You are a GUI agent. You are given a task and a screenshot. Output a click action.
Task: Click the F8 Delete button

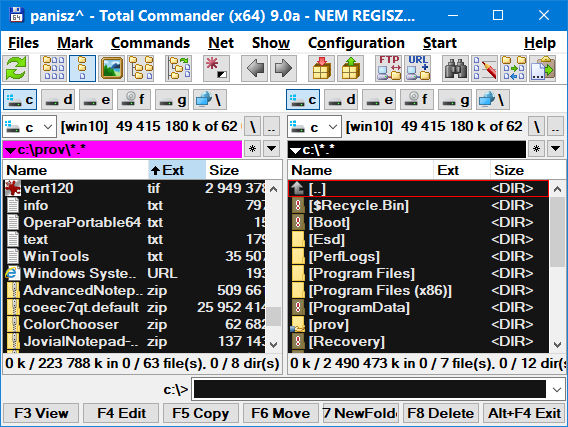(440, 413)
